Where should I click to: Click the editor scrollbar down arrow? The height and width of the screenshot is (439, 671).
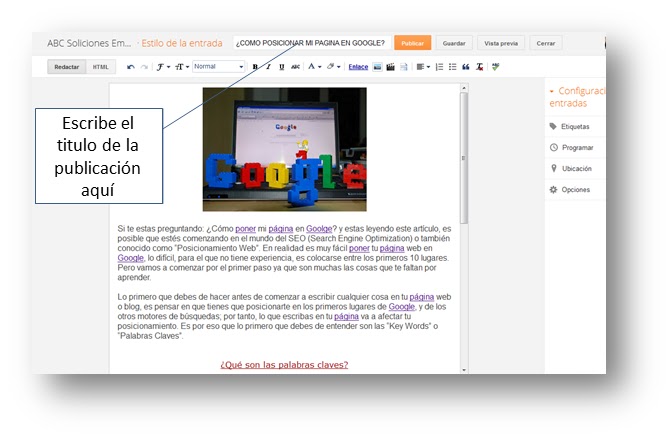(x=464, y=370)
